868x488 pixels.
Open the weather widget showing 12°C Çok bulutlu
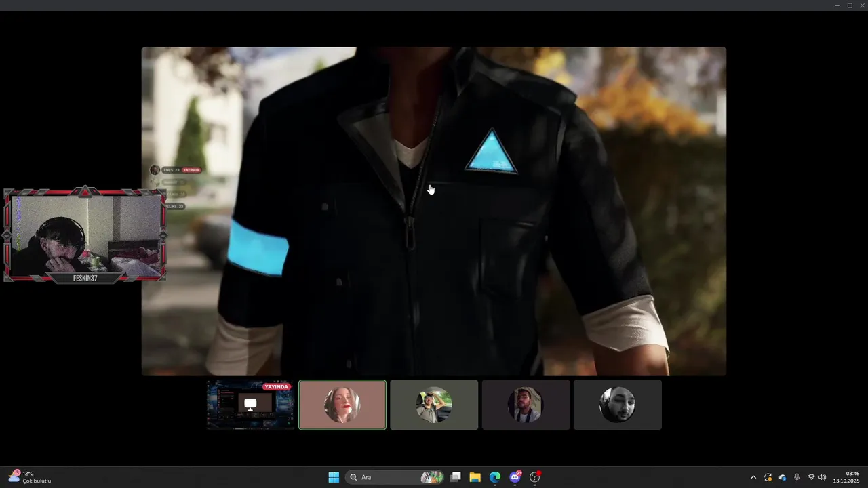(30, 477)
